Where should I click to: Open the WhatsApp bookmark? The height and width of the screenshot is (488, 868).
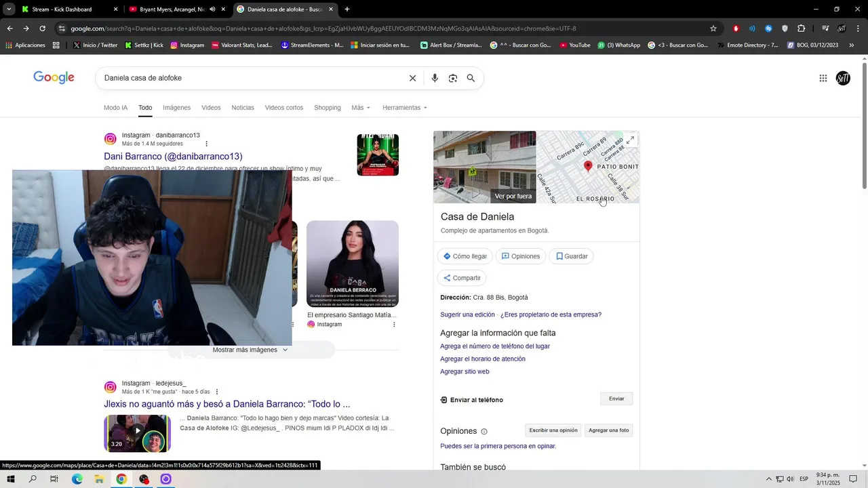tap(618, 45)
